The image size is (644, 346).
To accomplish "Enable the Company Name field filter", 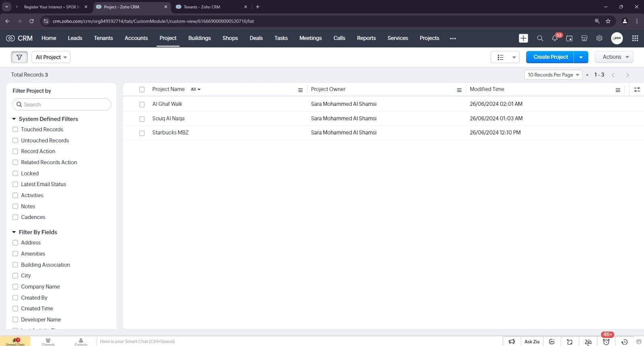I will 15,287.
